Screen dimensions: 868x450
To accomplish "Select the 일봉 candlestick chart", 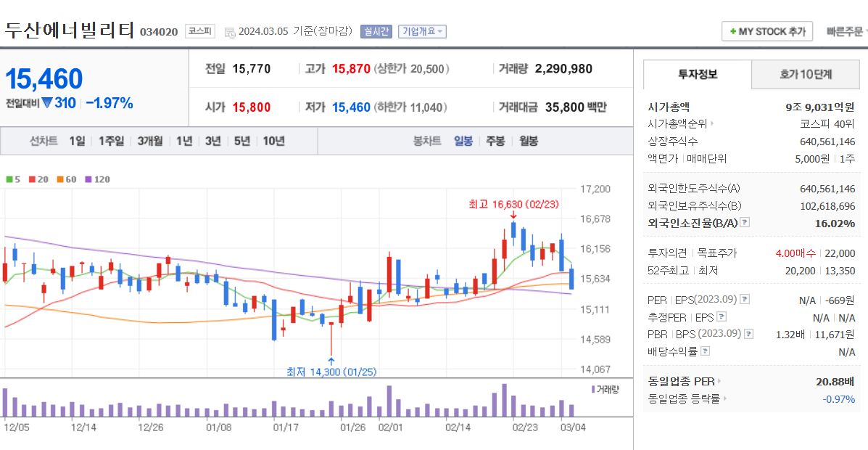I will coord(463,141).
